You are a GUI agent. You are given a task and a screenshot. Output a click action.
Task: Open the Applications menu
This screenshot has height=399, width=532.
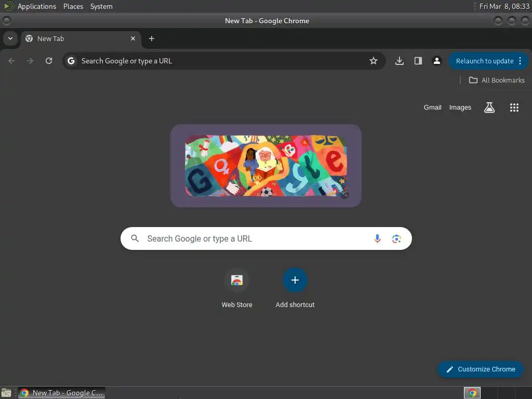pyautogui.click(x=37, y=6)
